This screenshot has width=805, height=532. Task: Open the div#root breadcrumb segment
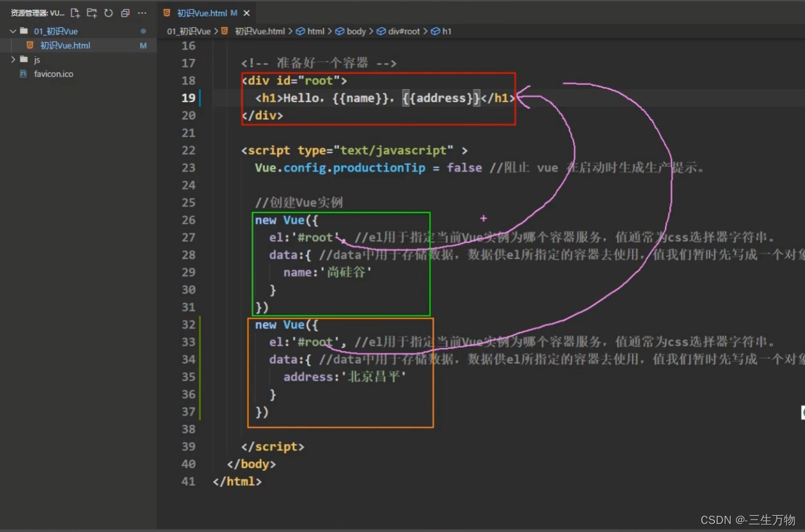coord(404,31)
